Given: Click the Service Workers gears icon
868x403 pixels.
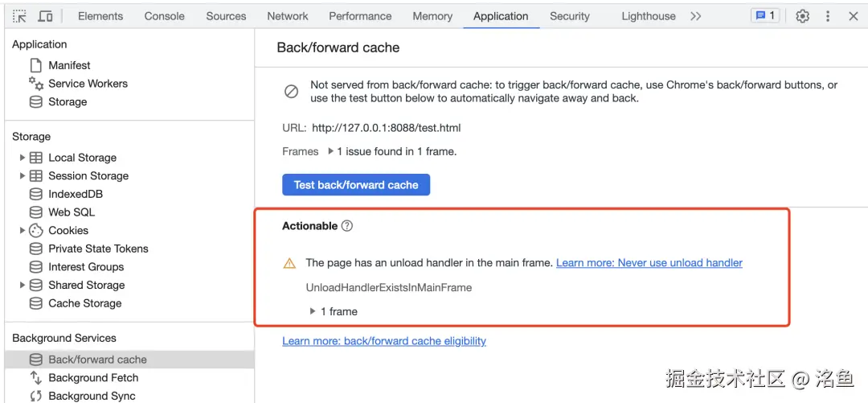Looking at the screenshot, I should pyautogui.click(x=36, y=83).
